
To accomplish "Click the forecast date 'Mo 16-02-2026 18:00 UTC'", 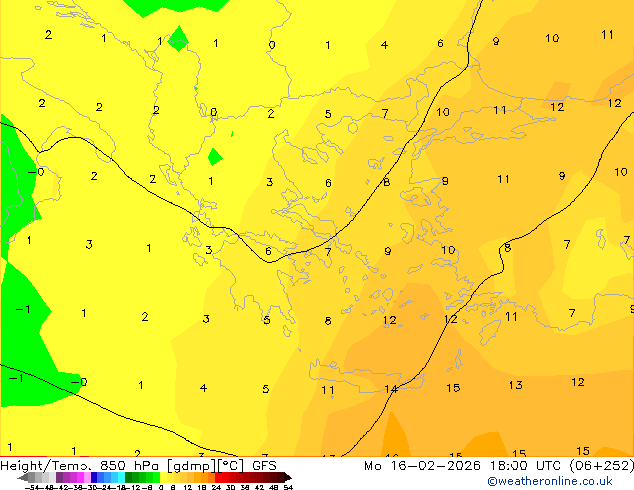I will pos(463,466).
